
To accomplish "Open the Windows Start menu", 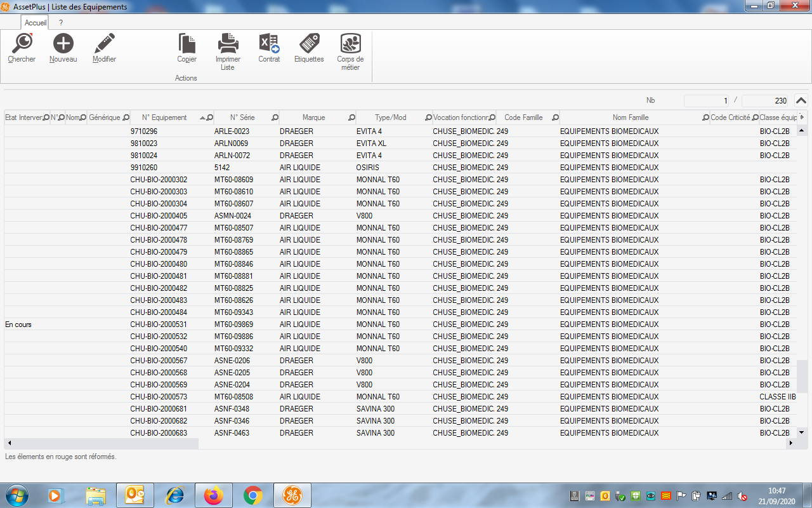I will [x=17, y=495].
